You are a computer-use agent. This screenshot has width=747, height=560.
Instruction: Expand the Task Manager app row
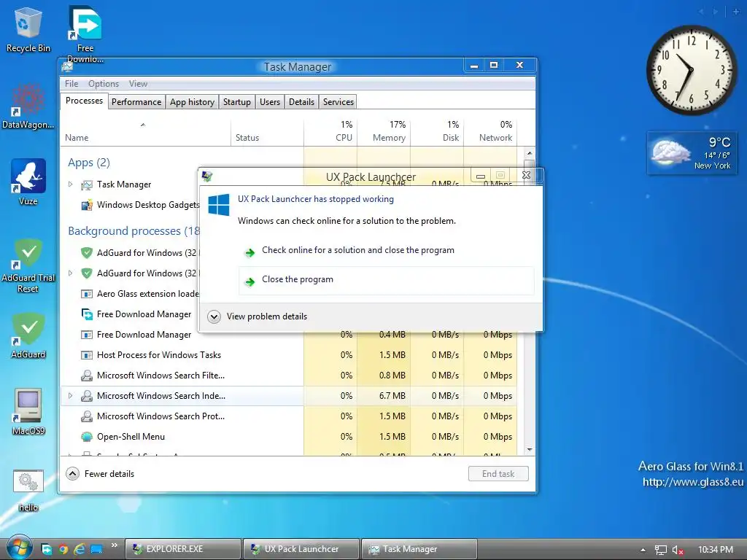pos(71,184)
